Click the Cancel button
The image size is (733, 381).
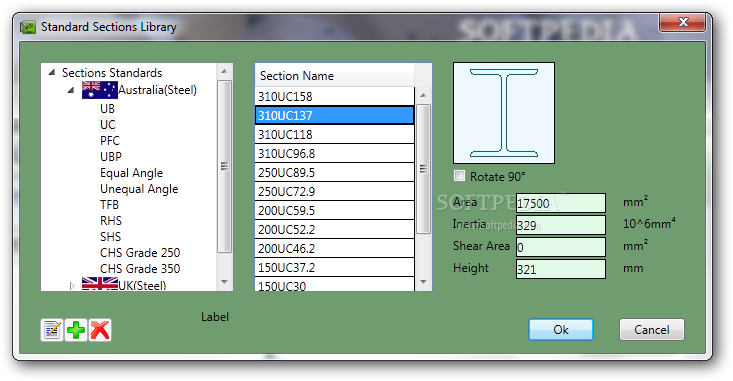pos(652,330)
